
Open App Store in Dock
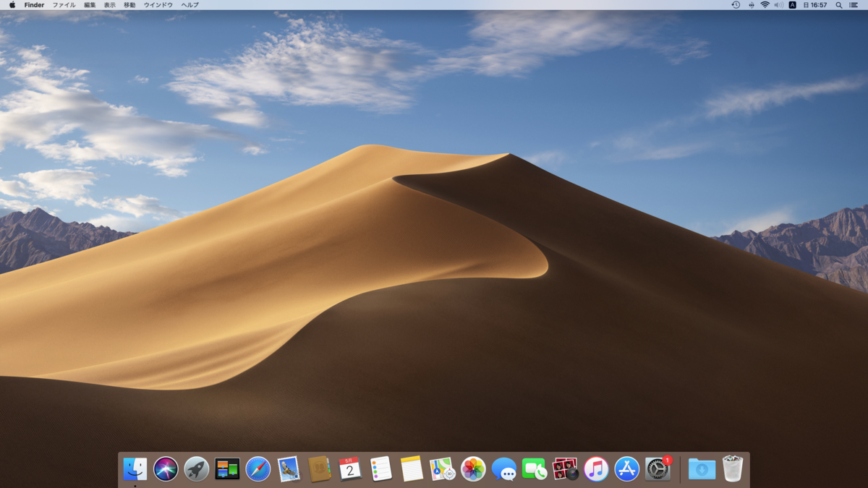pyautogui.click(x=626, y=469)
